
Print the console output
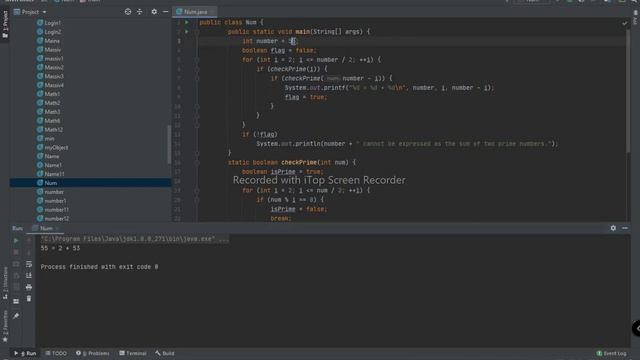click(29, 287)
